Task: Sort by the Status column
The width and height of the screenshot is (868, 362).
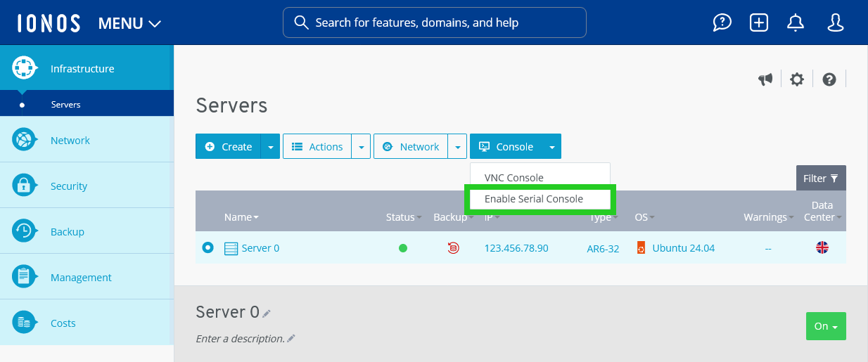Action: [x=404, y=217]
